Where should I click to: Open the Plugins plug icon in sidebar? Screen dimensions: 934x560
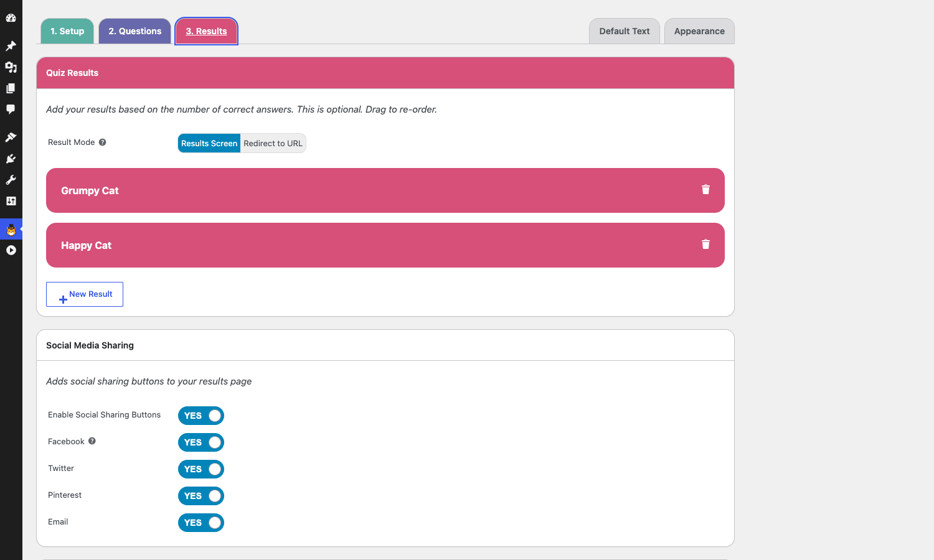(11, 159)
